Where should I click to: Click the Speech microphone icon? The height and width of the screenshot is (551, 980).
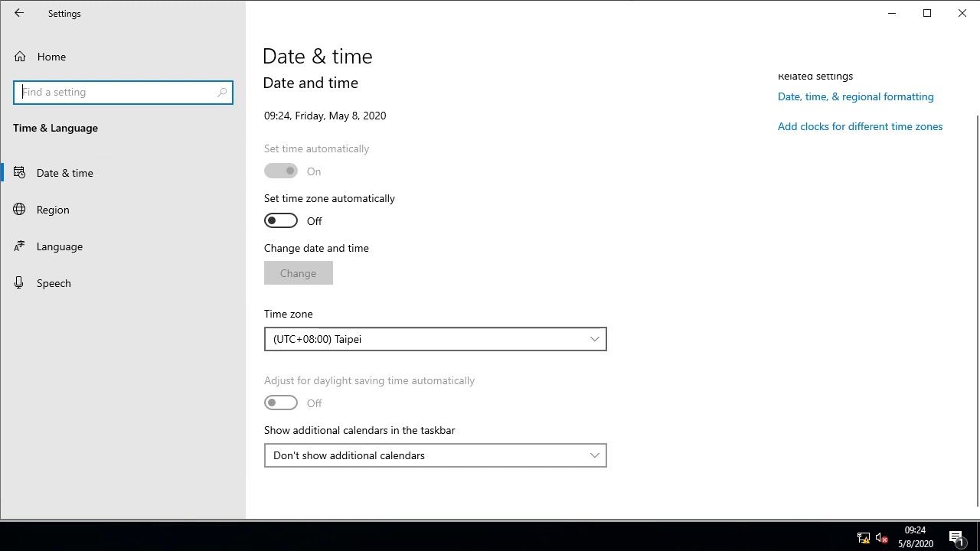tap(20, 283)
